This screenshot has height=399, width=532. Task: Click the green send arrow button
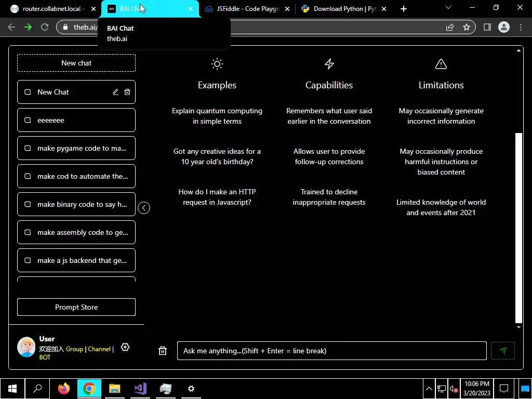pyautogui.click(x=503, y=351)
